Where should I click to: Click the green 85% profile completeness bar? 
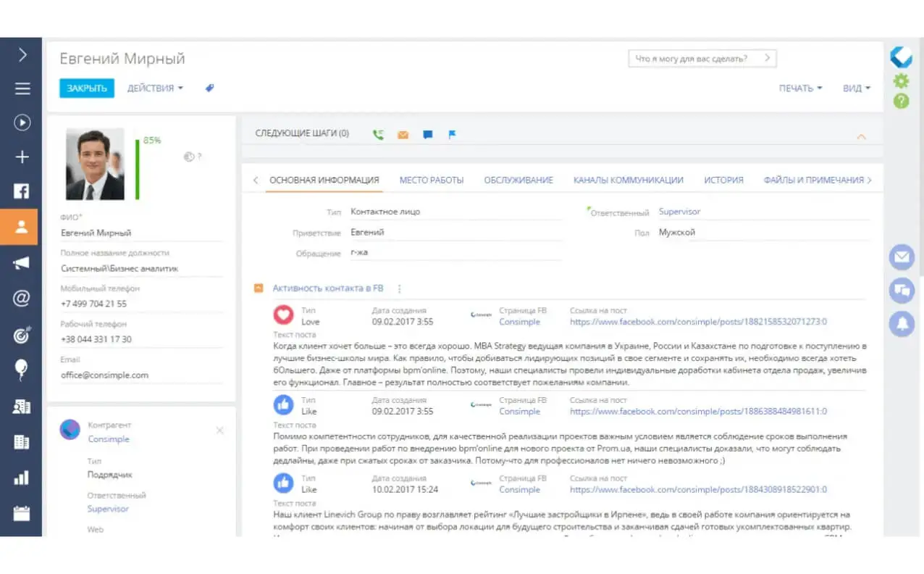click(137, 169)
